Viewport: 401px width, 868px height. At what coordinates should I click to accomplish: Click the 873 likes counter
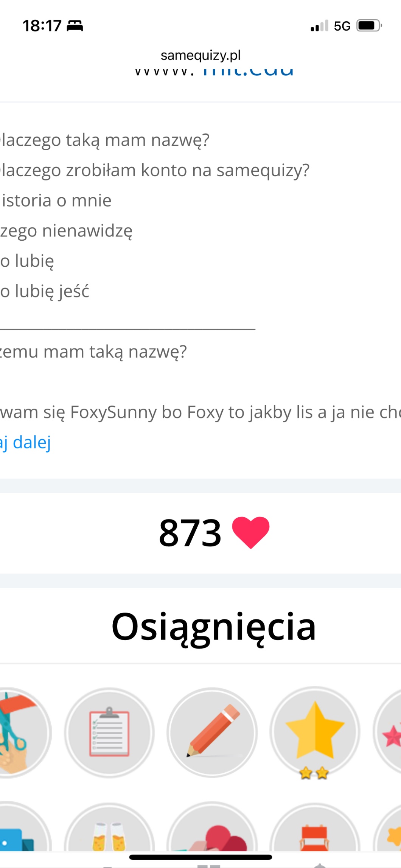pyautogui.click(x=190, y=533)
